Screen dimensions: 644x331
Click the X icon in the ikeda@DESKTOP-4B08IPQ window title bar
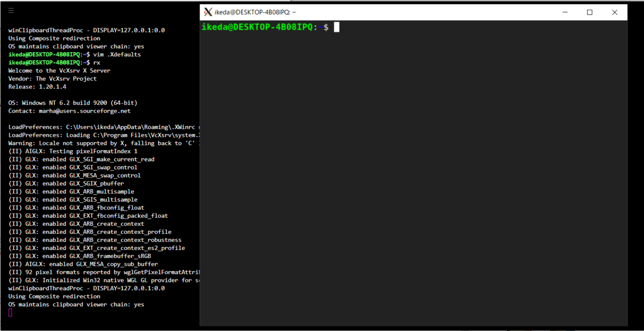[208, 12]
